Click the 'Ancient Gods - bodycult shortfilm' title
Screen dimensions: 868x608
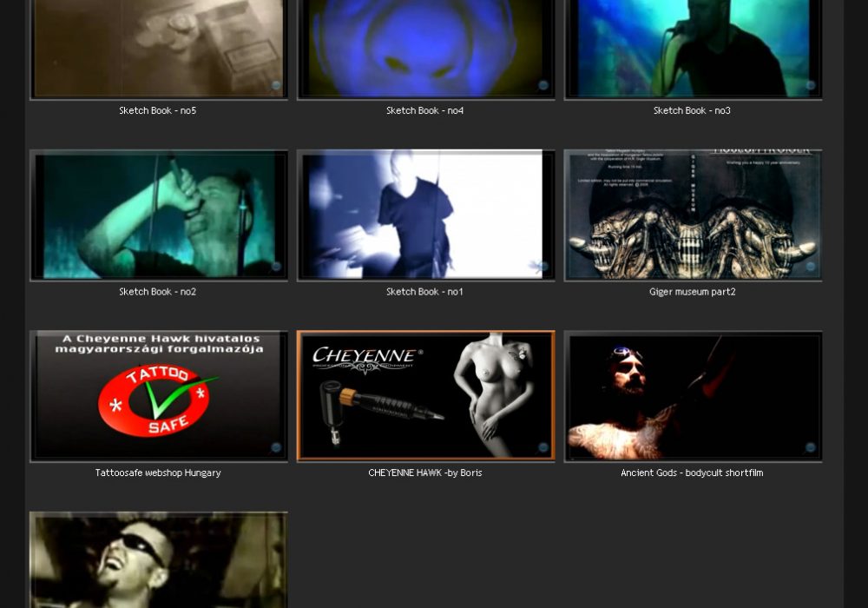[x=692, y=473]
